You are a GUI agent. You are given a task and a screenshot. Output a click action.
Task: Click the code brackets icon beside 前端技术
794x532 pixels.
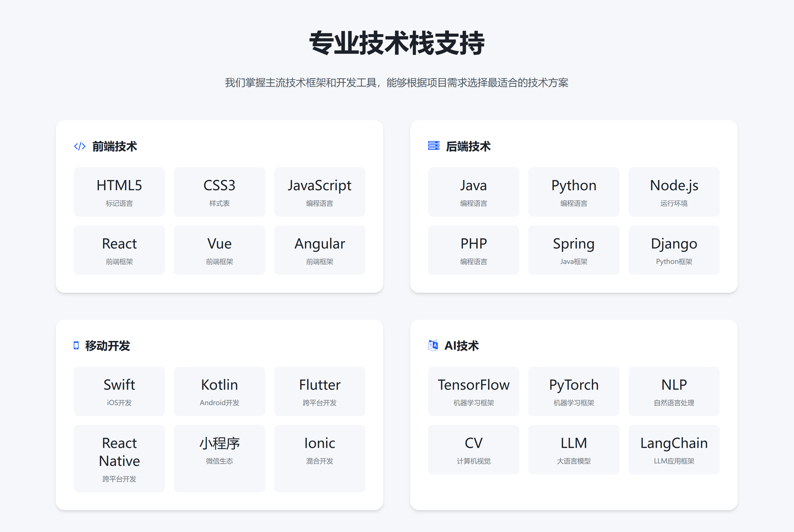point(80,146)
